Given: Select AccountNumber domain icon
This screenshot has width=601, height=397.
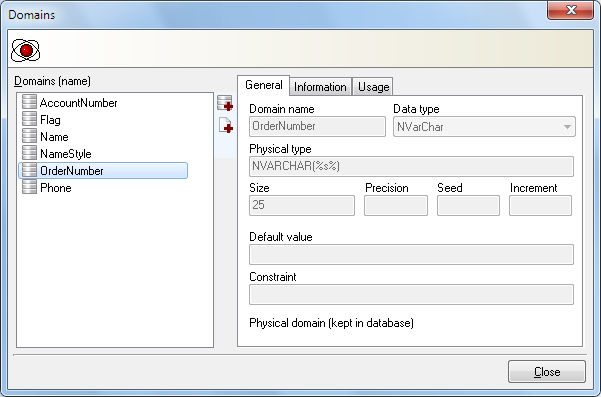Looking at the screenshot, I should (x=30, y=103).
